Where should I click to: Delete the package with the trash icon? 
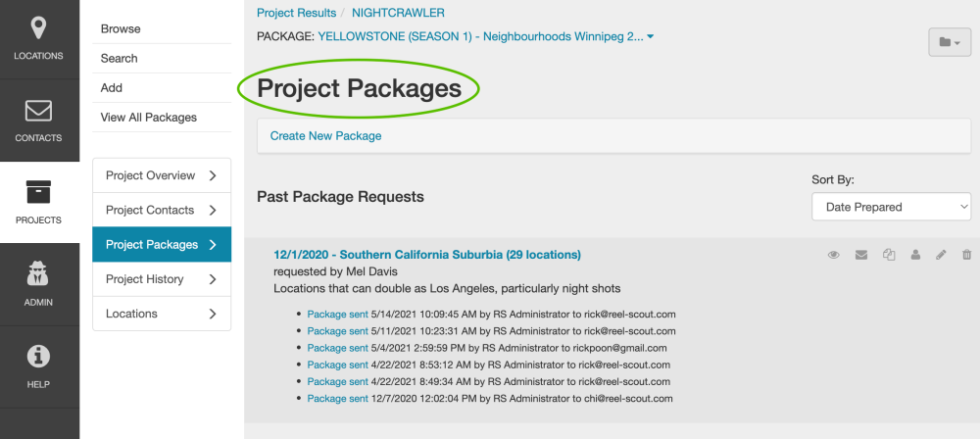point(967,255)
